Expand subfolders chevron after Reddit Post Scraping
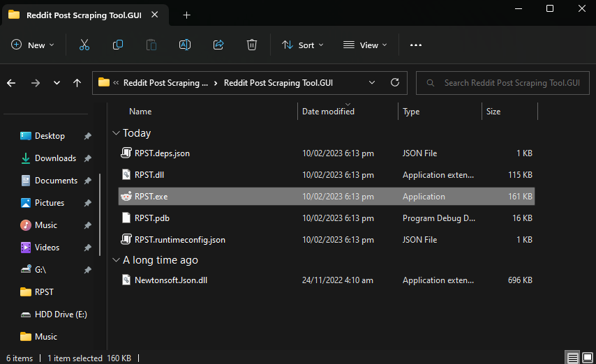Image resolution: width=596 pixels, height=364 pixels. 216,83
